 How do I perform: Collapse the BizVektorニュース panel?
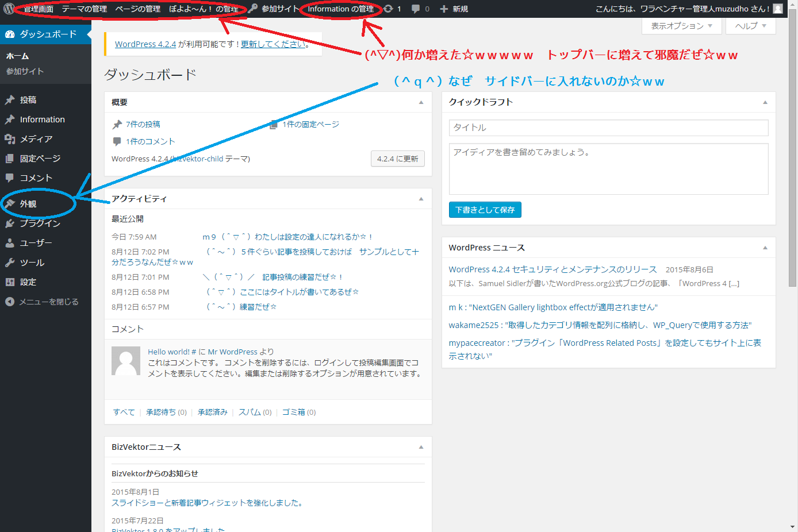click(421, 447)
